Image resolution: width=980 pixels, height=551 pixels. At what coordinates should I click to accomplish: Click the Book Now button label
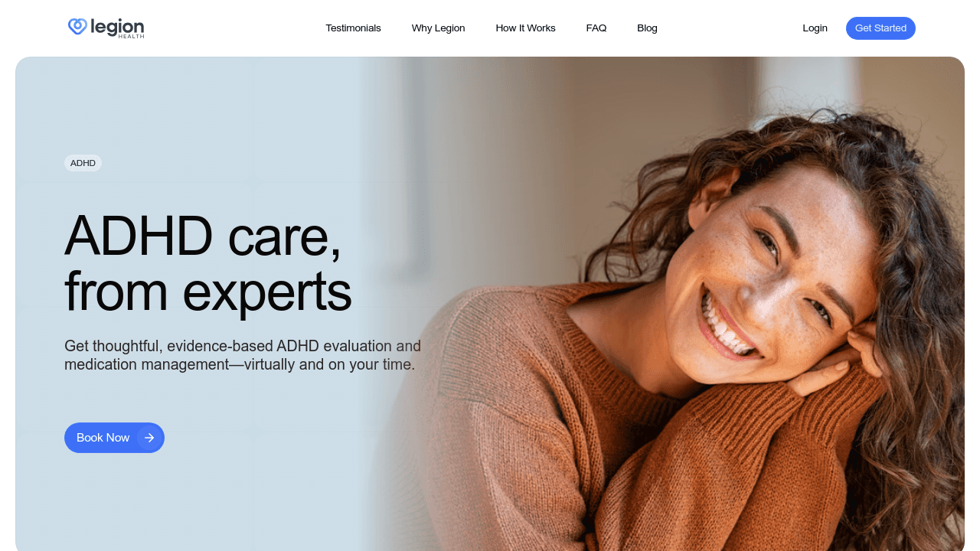click(103, 438)
